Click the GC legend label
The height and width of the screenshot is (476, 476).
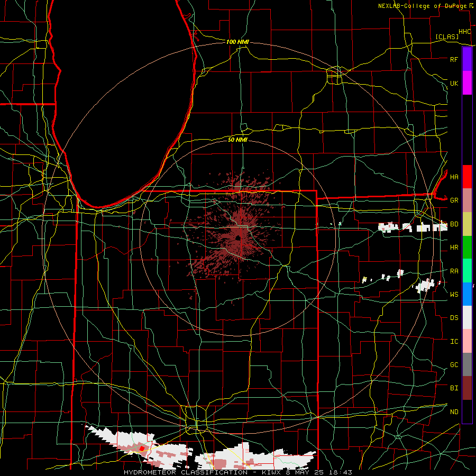(x=454, y=365)
